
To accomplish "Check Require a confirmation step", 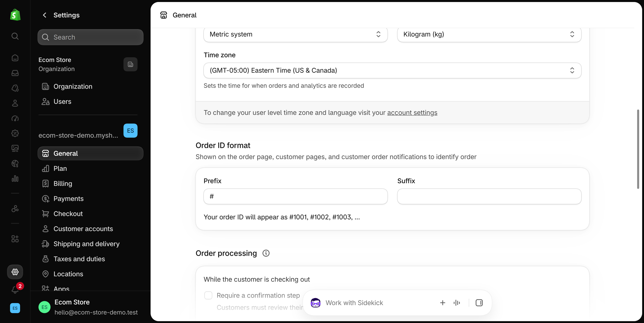I will point(208,295).
